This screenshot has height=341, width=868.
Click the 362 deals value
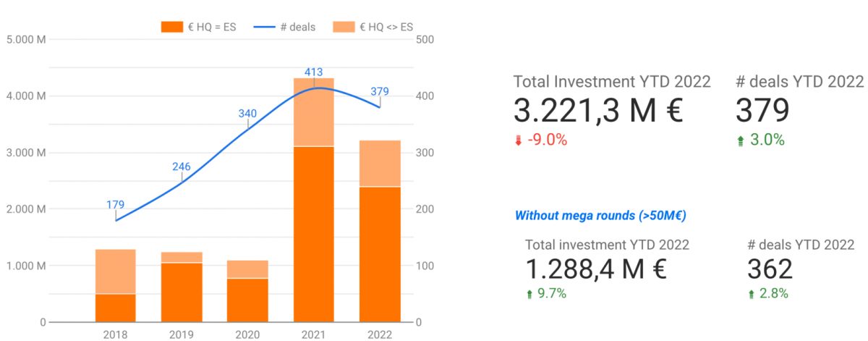point(770,269)
